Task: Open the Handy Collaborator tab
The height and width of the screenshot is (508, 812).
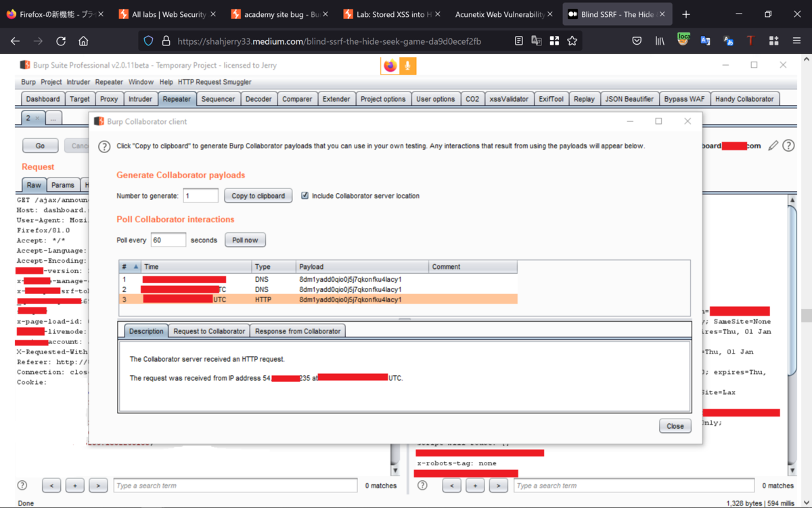Action: [744, 99]
